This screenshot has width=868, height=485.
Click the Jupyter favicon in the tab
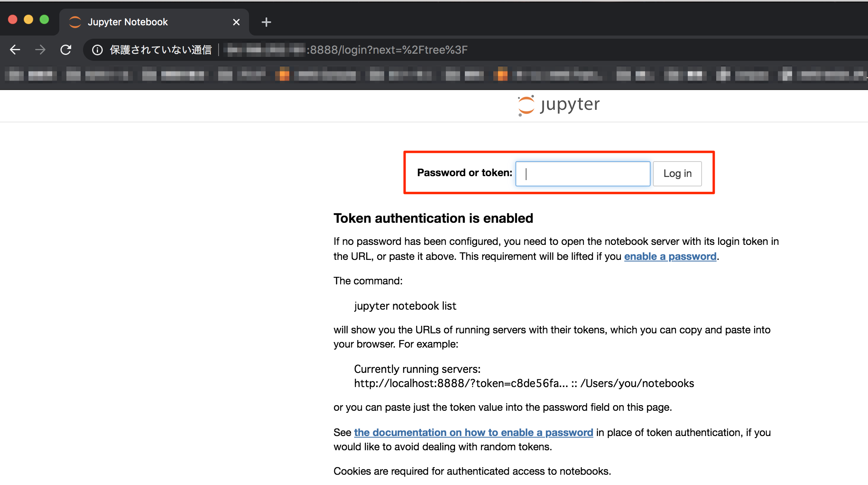click(75, 22)
